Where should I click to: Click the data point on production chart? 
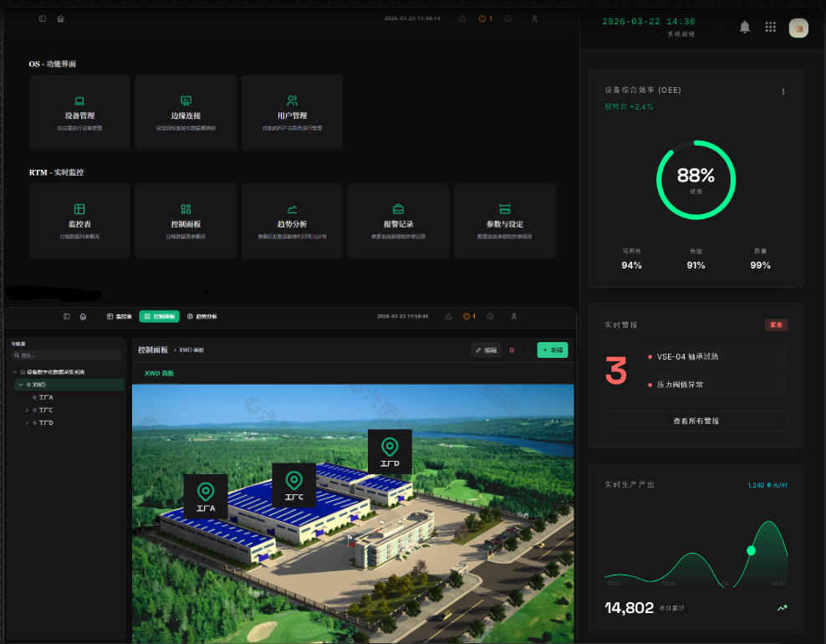[751, 550]
